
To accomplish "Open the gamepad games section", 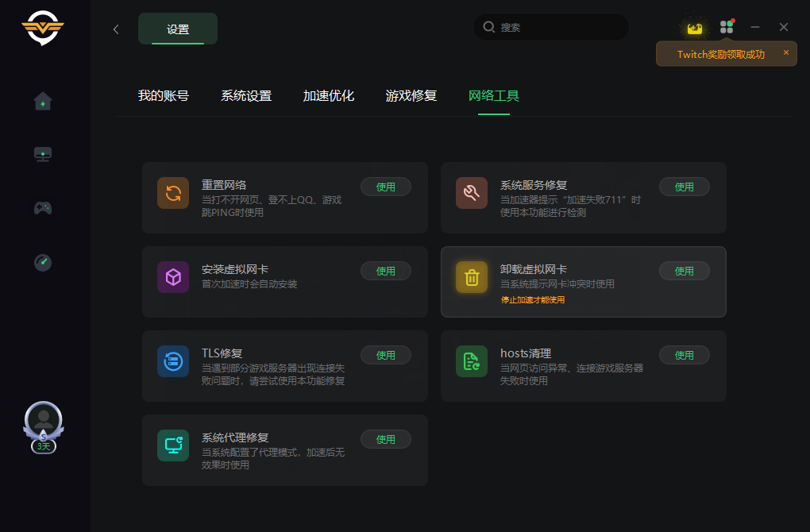I will (x=43, y=208).
